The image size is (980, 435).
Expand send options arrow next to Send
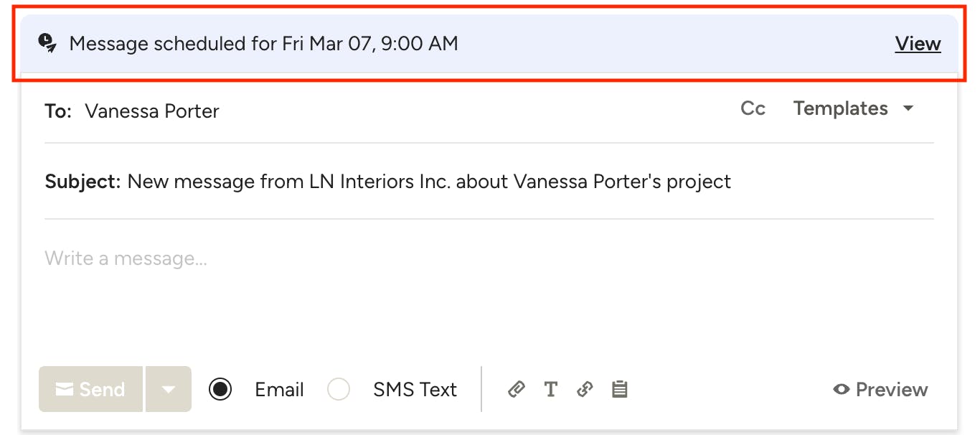[x=169, y=389]
